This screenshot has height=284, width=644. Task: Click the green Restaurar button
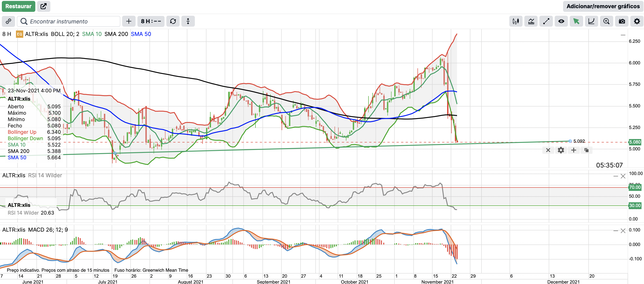(x=18, y=6)
